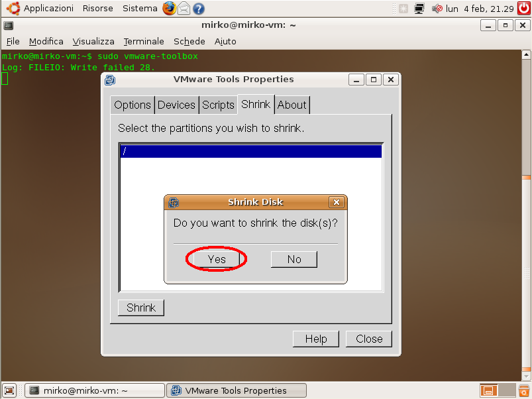The width and height of the screenshot is (532, 399).
Task: Select the "/" partition row
Action: tap(251, 151)
